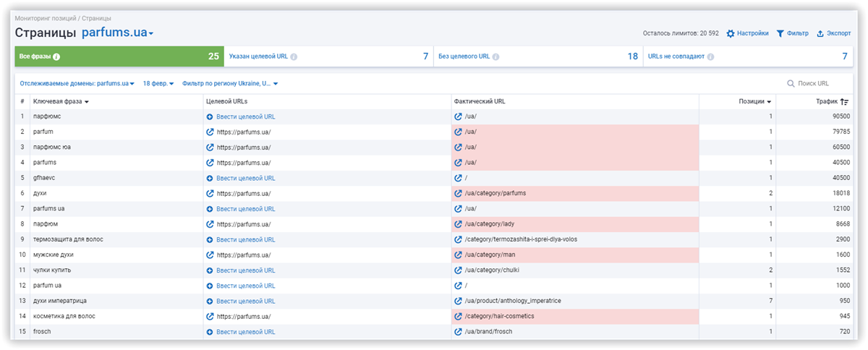This screenshot has width=868, height=350.
Task: Open external link icon for parfum target URL
Action: pyautogui.click(x=210, y=132)
